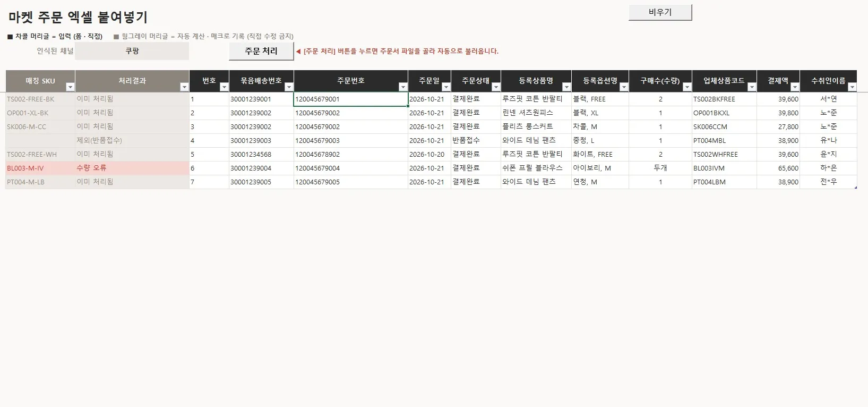Select product name 린넨 셔츠원피스
Viewport: 868px width, 407px height.
[536, 113]
